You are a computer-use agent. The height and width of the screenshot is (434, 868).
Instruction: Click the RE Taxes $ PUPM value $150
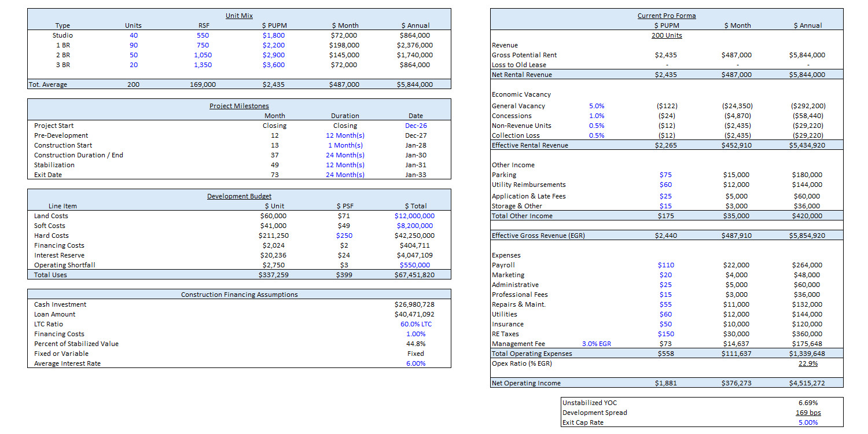666,334
